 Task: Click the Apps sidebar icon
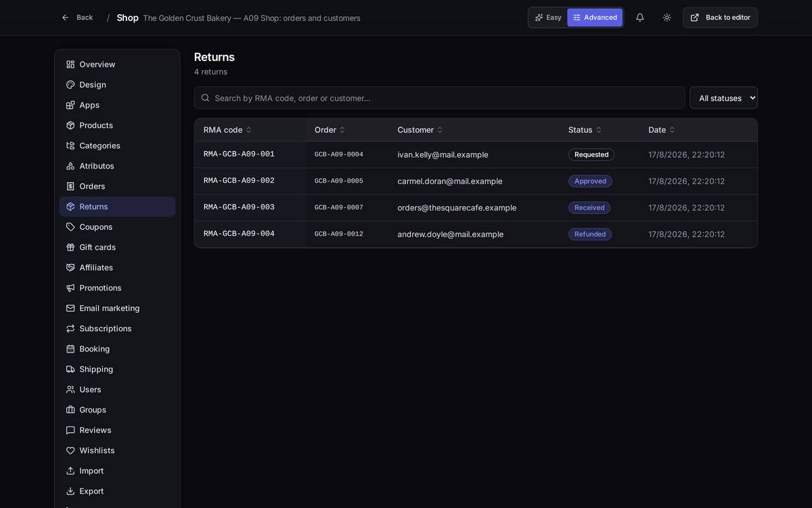point(70,105)
